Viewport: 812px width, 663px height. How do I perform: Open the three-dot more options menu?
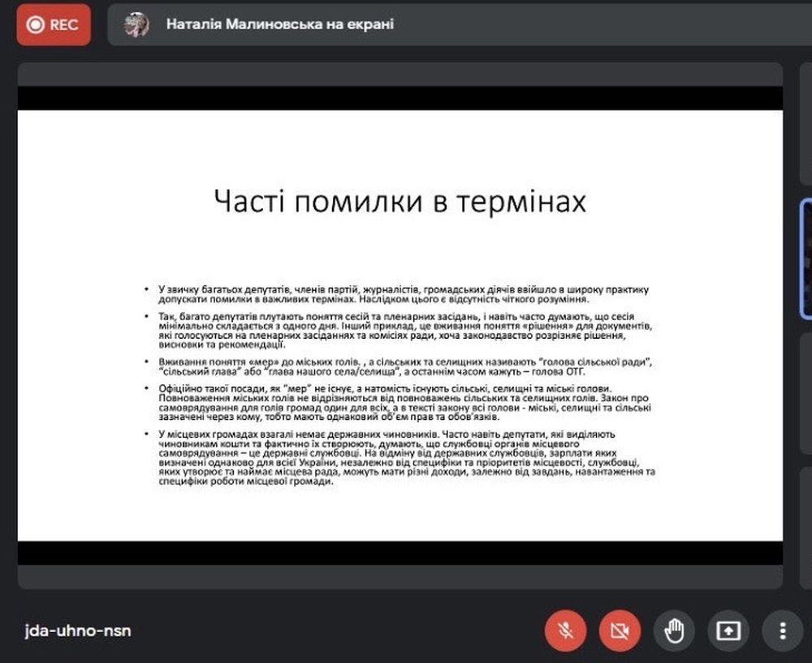[783, 630]
